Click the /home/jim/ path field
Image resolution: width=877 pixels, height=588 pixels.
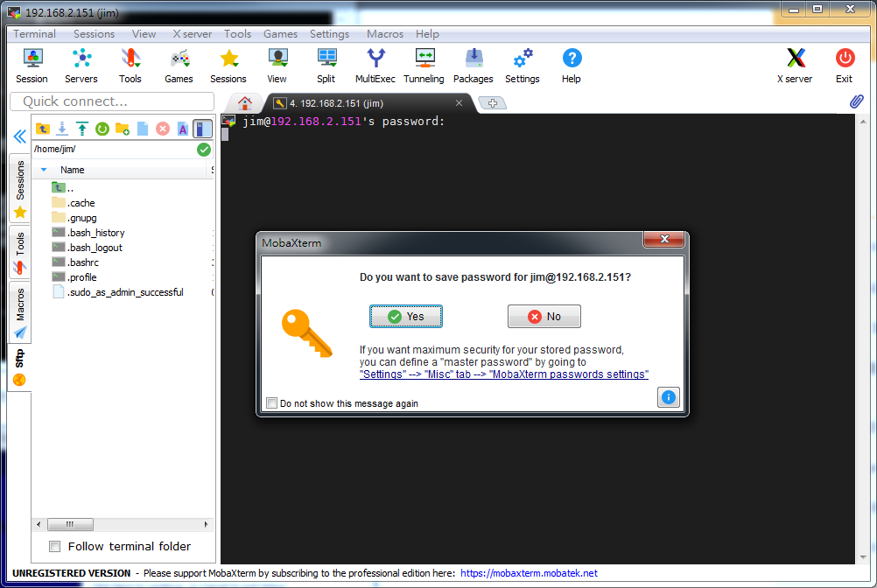[114, 150]
